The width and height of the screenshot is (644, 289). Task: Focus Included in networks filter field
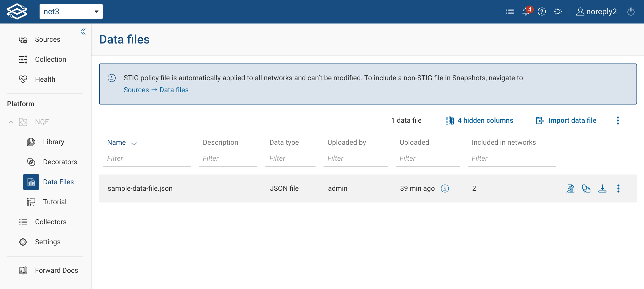512,158
